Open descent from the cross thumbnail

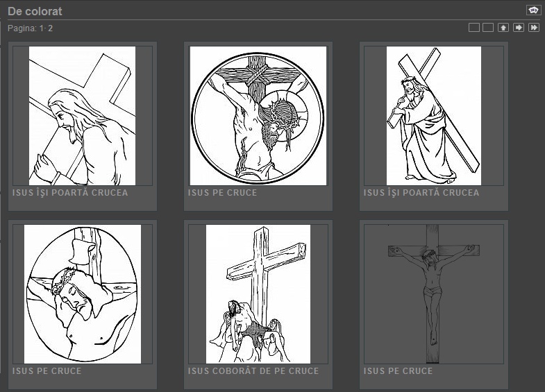click(x=258, y=293)
